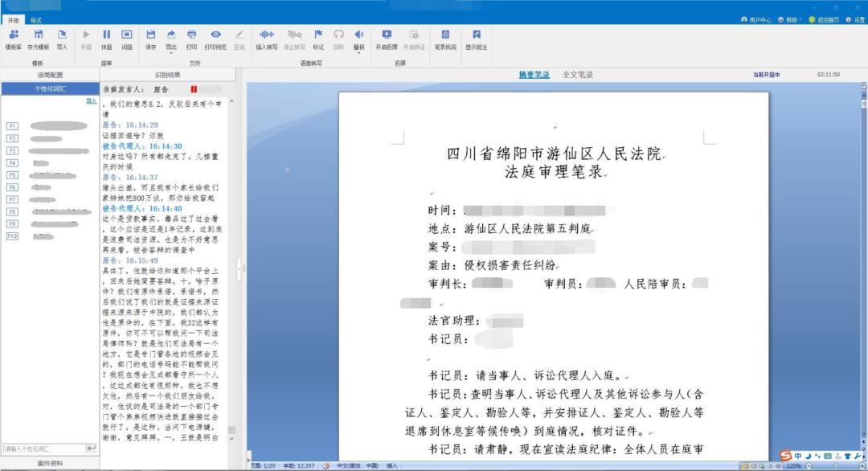Click the zoom-out minus button
This screenshot has width=868, height=471.
pos(809,466)
